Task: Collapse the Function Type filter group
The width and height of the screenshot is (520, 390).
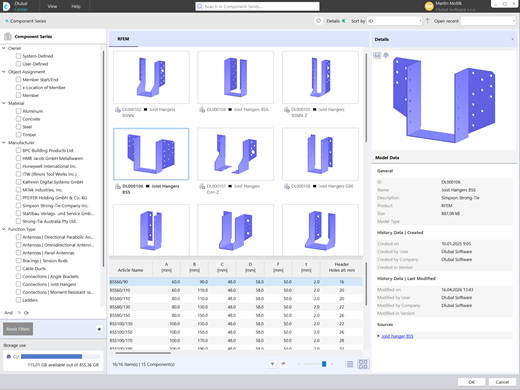Action: point(4,229)
